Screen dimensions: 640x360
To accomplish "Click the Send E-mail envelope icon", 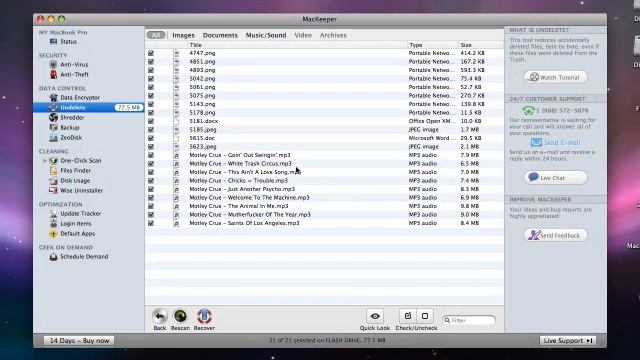I will point(536,142).
